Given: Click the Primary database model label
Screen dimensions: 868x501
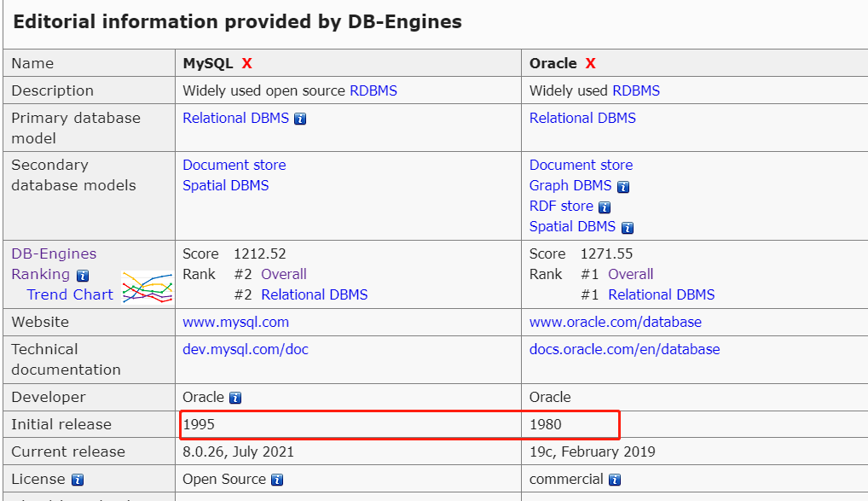Looking at the screenshot, I should 76,128.
